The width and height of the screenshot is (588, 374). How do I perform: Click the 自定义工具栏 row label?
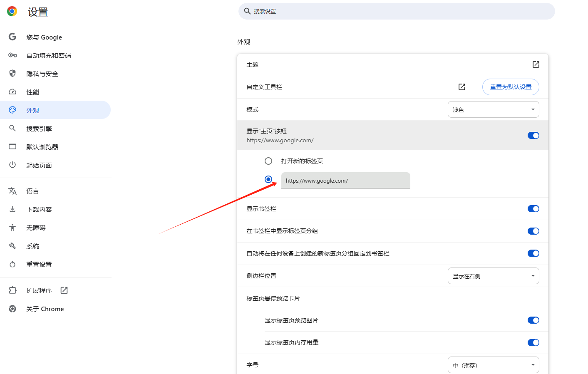(264, 87)
